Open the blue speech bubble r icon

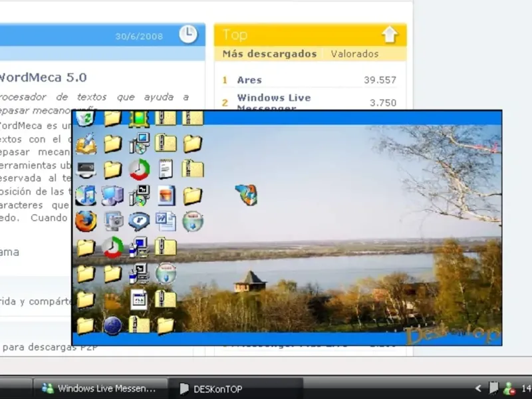(x=139, y=221)
